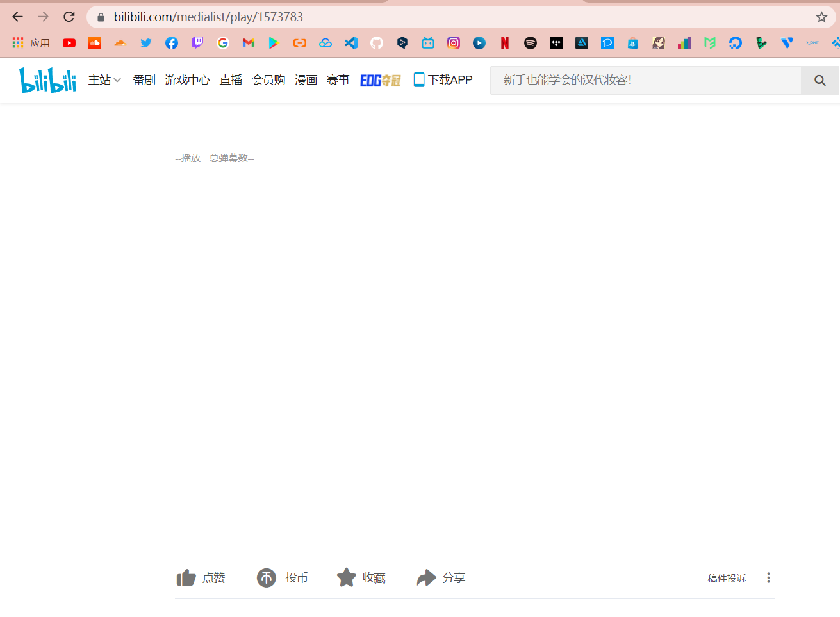
Task: Go back with the browser back arrow
Action: pos(18,17)
